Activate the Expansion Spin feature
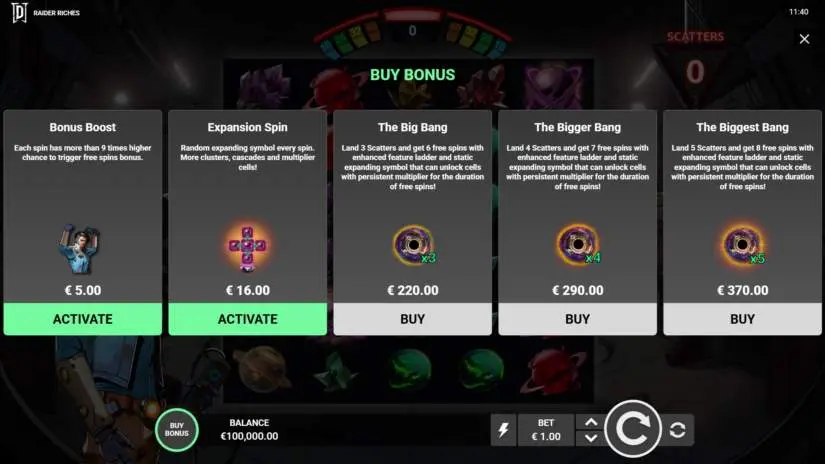 [x=247, y=319]
